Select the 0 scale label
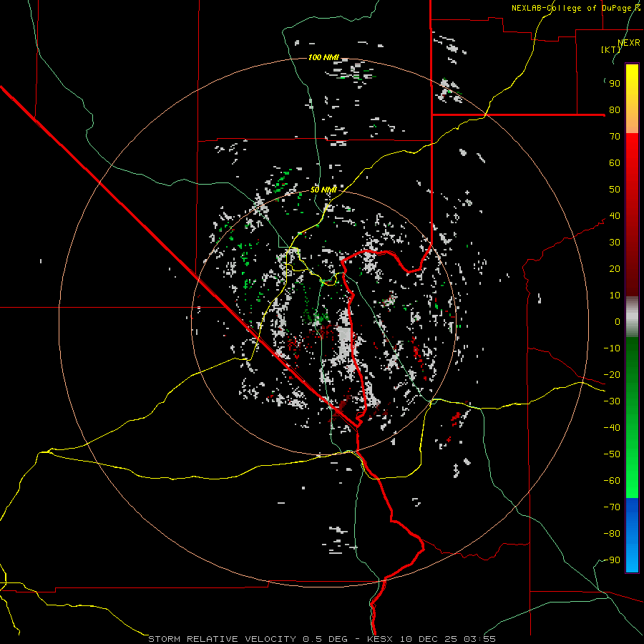This screenshot has height=644, width=644. [618, 322]
